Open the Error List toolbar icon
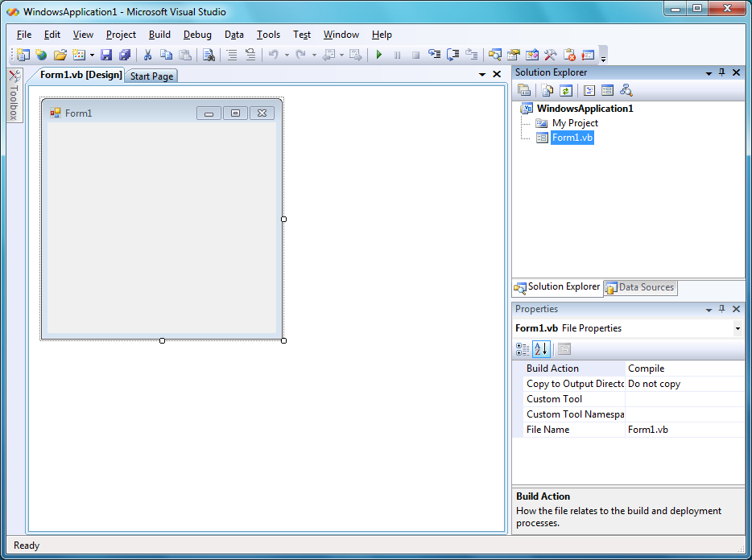Image resolution: width=752 pixels, height=560 pixels. pos(569,55)
